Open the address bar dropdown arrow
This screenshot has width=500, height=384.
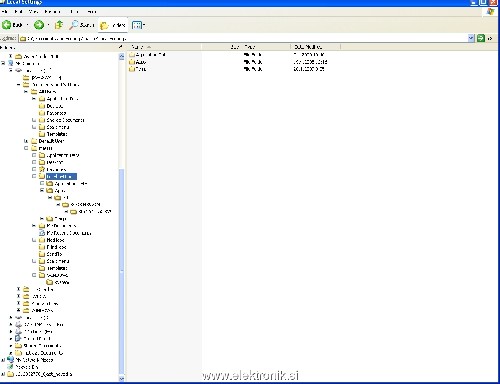click(471, 38)
